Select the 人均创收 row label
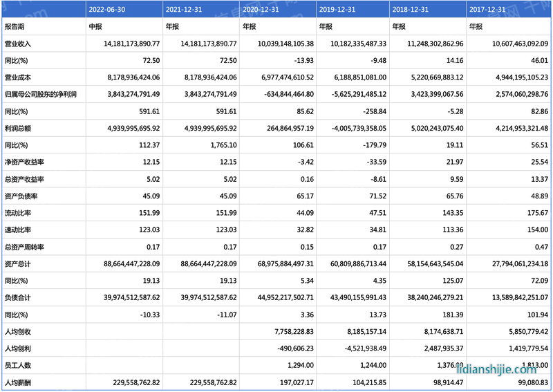The width and height of the screenshot is (553, 392). [18, 331]
